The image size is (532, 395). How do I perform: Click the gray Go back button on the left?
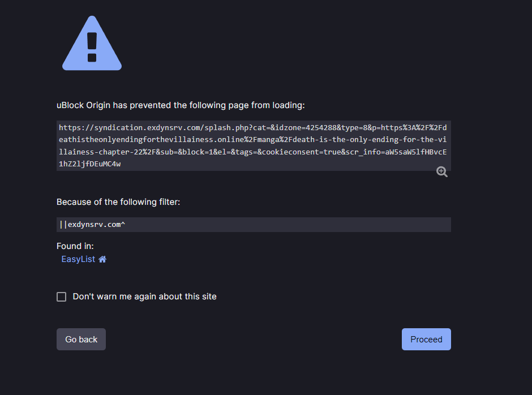tap(81, 339)
